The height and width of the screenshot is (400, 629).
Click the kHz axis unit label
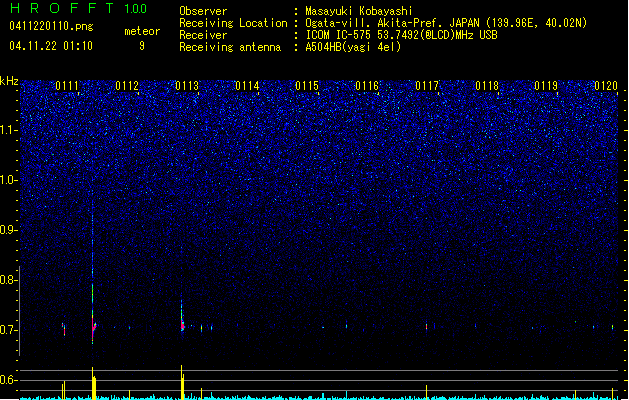pyautogui.click(x=9, y=81)
